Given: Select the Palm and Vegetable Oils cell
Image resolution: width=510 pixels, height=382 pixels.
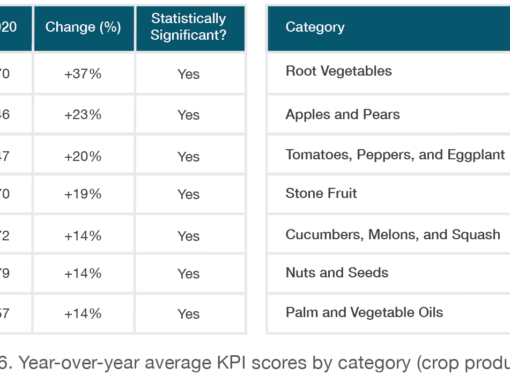Looking at the screenshot, I should tap(389, 313).
